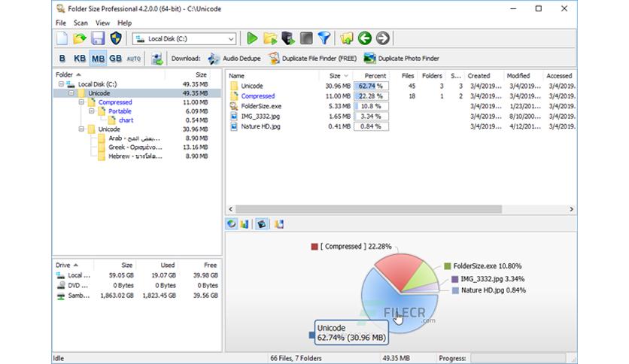Open the View menu
The image size is (629, 364).
coord(102,23)
